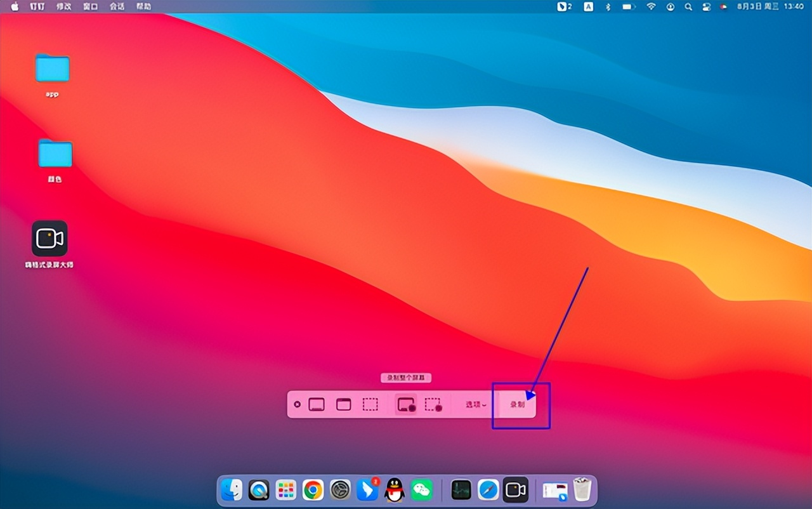This screenshot has width=812, height=509.
Task: Open the app folder on the desktop
Action: [x=53, y=69]
